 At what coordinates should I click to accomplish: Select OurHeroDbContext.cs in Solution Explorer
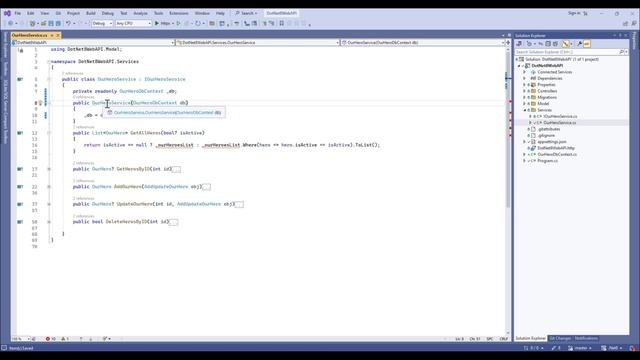coord(557,155)
